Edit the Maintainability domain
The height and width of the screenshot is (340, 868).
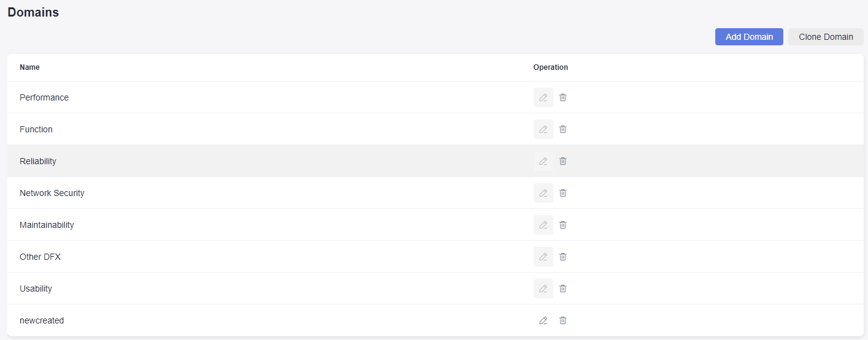543,225
